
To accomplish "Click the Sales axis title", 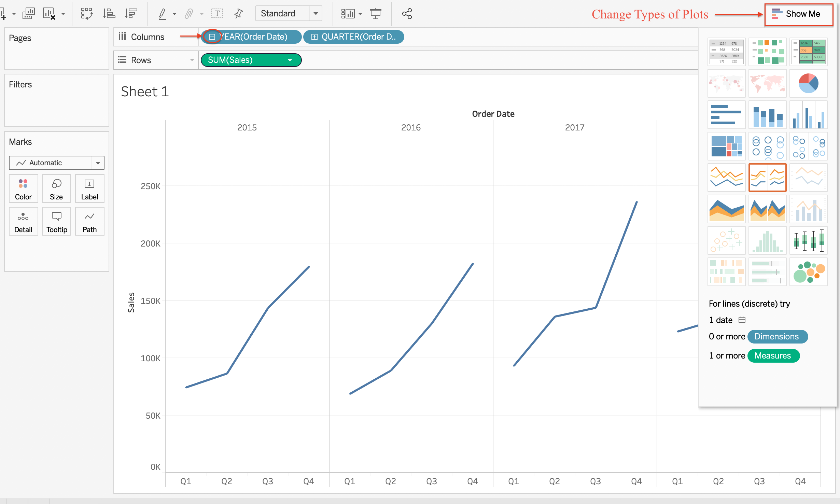I will [131, 303].
